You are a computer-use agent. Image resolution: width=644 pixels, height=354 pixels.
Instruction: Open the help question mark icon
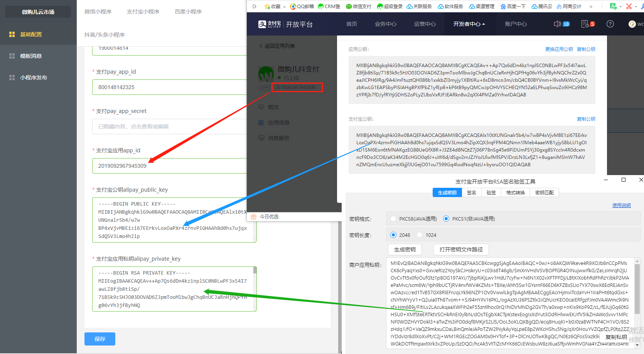610,24
